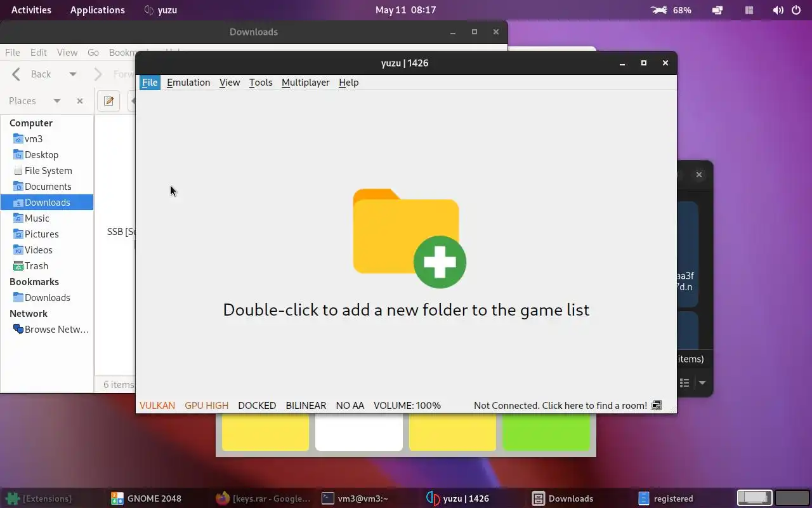This screenshot has height=508, width=812.
Task: Open the Emulation menu in yuzu
Action: coord(188,83)
